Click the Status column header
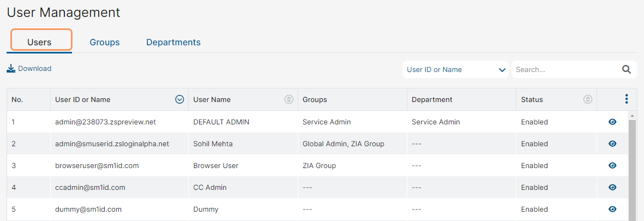The width and height of the screenshot is (644, 221). [x=532, y=99]
